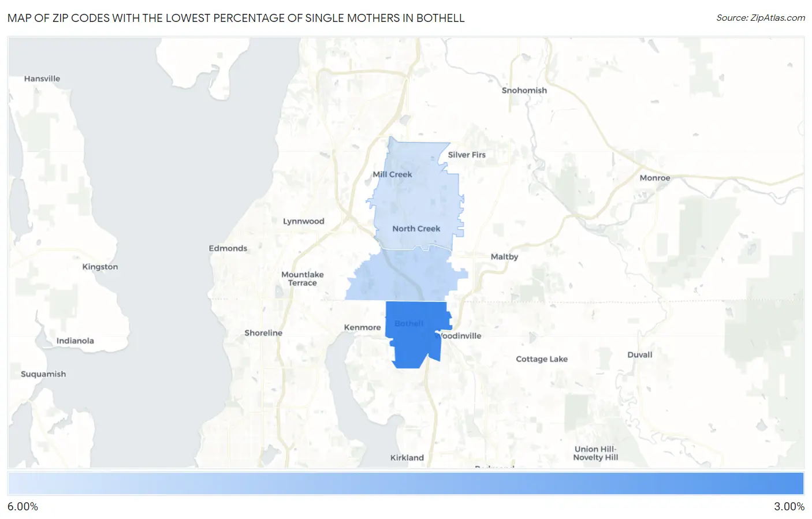Click the 'Shoreline' map label
Image resolution: width=812 pixels, height=519 pixels.
263,333
